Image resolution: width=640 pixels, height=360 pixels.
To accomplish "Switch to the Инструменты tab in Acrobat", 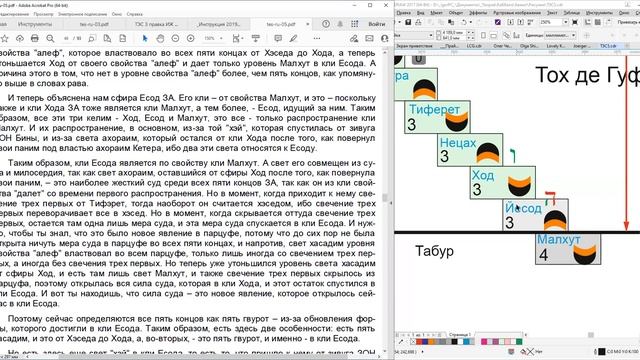I will [34, 24].
